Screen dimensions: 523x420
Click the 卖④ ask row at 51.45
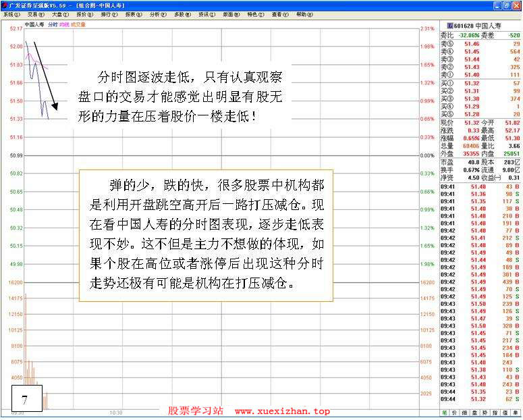click(480, 52)
